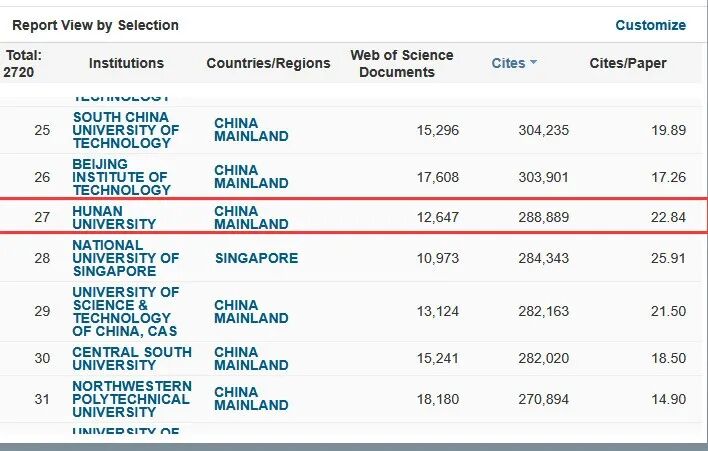The height and width of the screenshot is (451, 708).
Task: Open the Customize link
Action: (x=650, y=25)
